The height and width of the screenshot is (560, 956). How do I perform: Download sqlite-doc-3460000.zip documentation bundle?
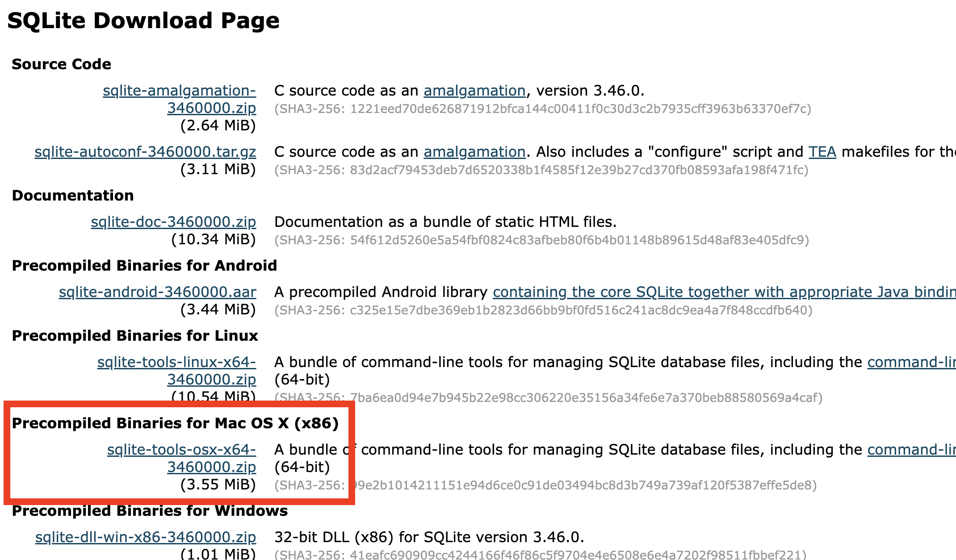click(174, 222)
